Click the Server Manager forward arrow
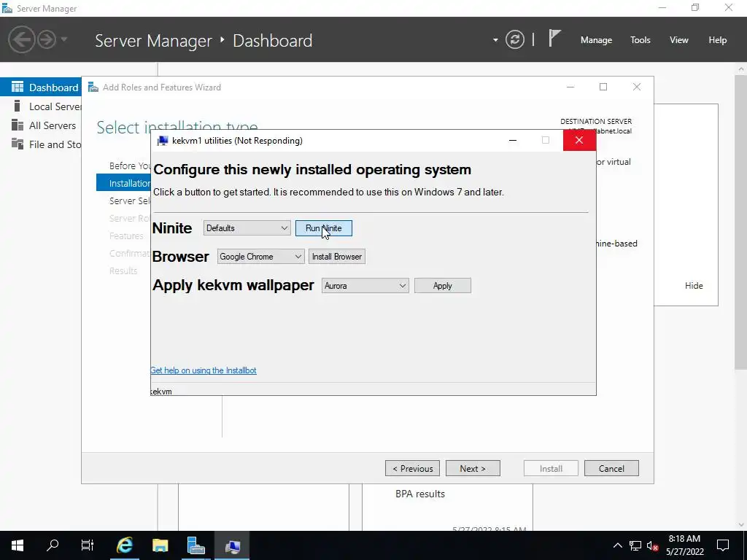The image size is (747, 560). click(47, 39)
